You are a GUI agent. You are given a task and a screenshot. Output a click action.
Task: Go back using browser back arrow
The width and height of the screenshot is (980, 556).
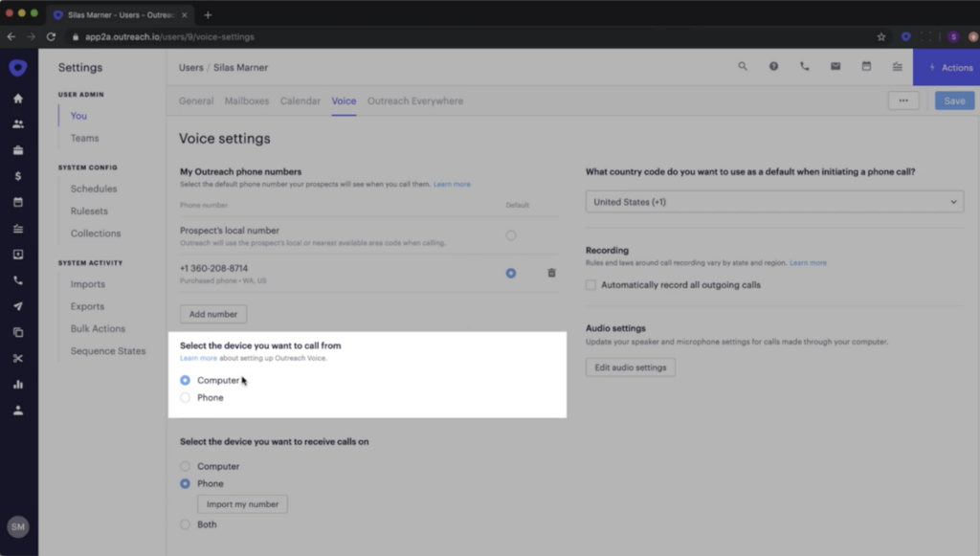coord(11,37)
